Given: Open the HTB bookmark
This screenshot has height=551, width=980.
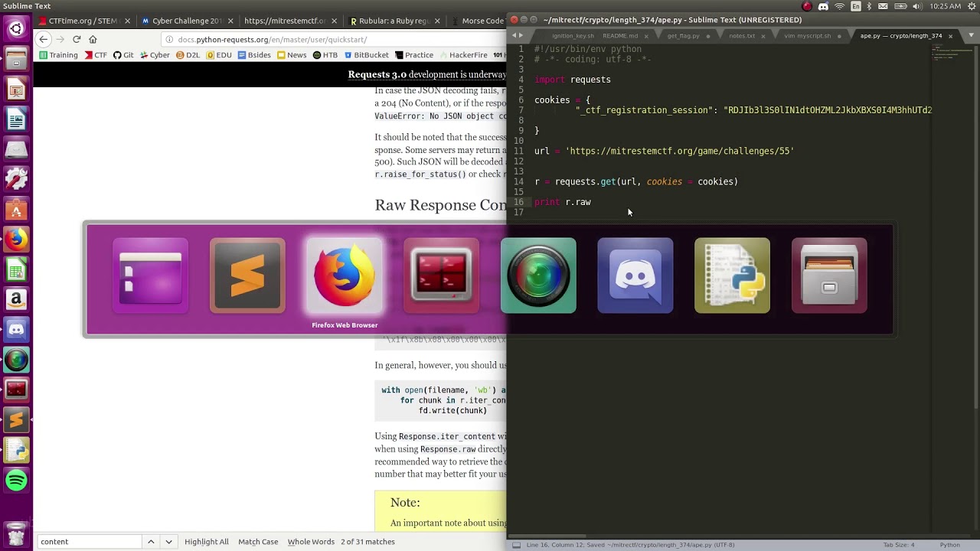Looking at the screenshot, I should point(325,55).
